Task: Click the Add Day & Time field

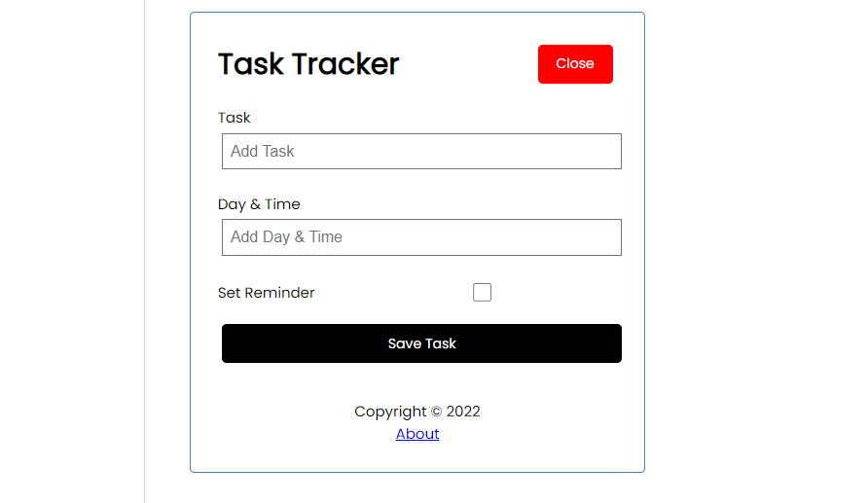Action: 421,237
